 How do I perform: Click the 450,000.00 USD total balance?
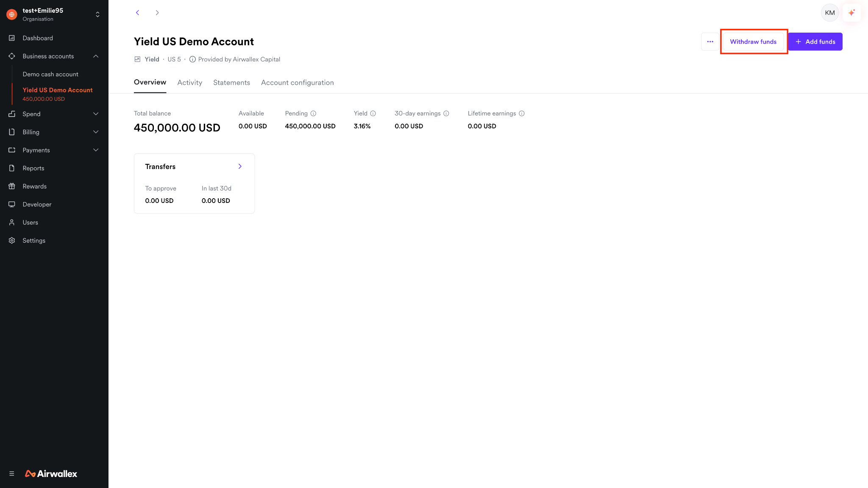[177, 128]
